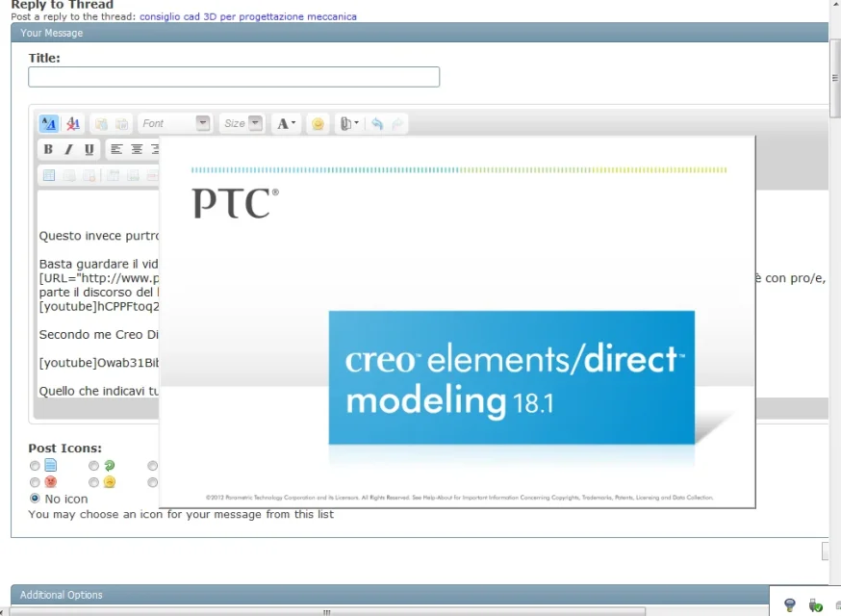The width and height of the screenshot is (841, 616).
Task: Click the text '[youtube]hCPPFtoq2'
Action: [99, 306]
